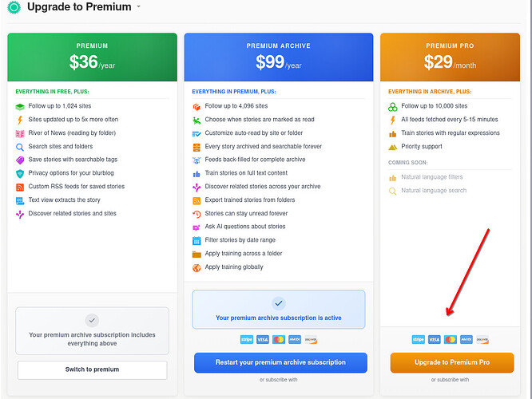Click the lightning bolt icon beside Sites updated more often
The image size is (532, 399).
point(20,120)
